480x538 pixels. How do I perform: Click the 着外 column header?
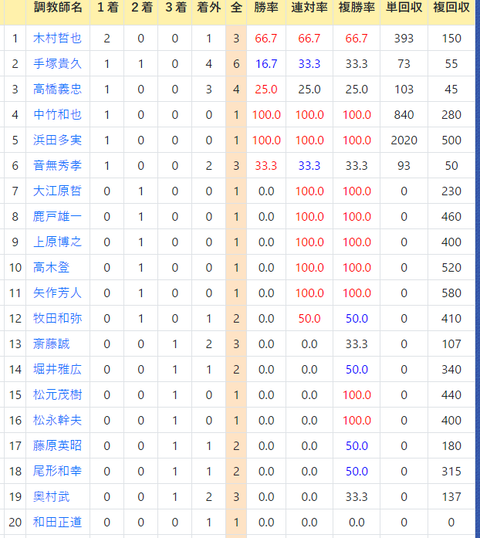(x=209, y=8)
